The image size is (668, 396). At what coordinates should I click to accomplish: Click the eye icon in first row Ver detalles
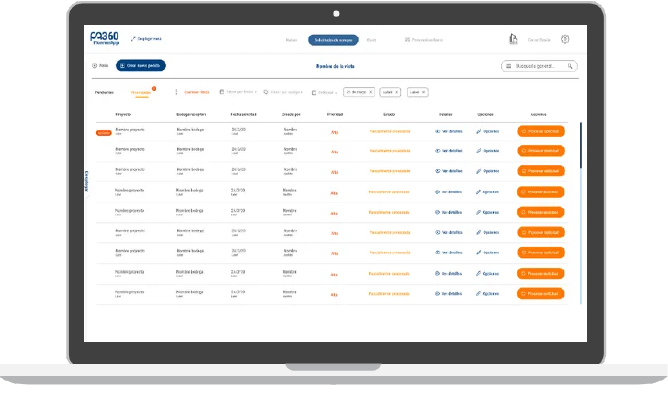[x=438, y=132]
